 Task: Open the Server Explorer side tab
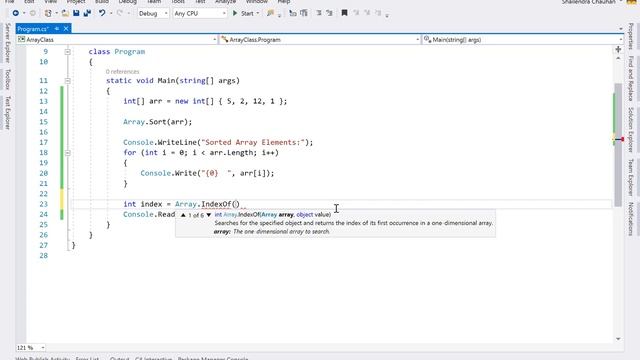[x=7, y=43]
